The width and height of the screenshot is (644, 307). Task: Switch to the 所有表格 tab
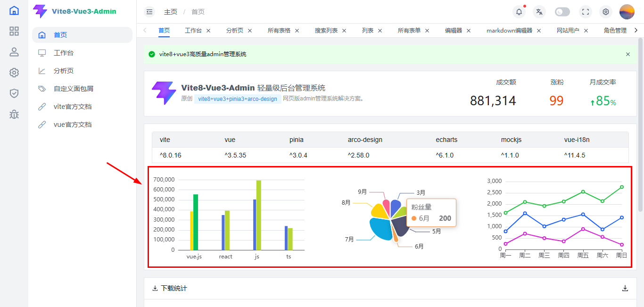point(279,30)
